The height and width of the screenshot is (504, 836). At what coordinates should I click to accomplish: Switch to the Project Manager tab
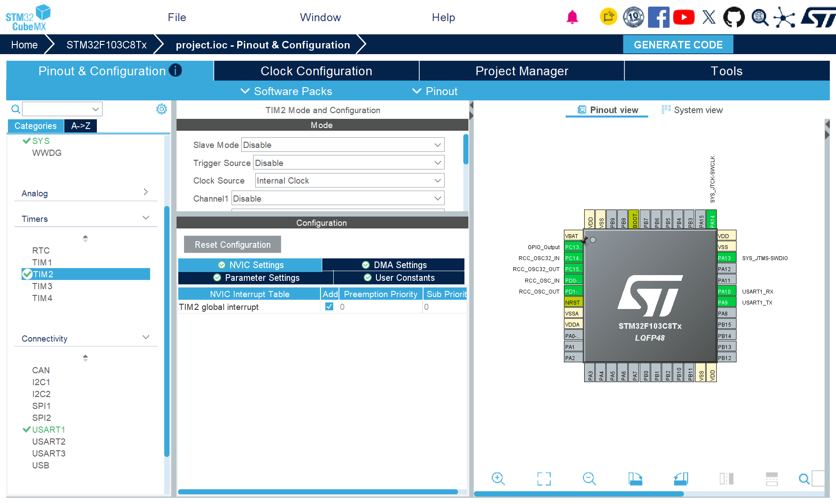click(522, 71)
